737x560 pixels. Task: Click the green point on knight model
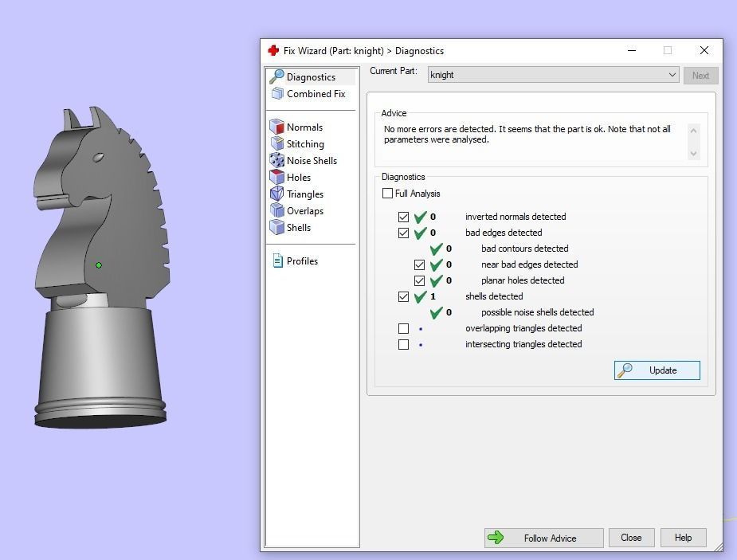[99, 265]
